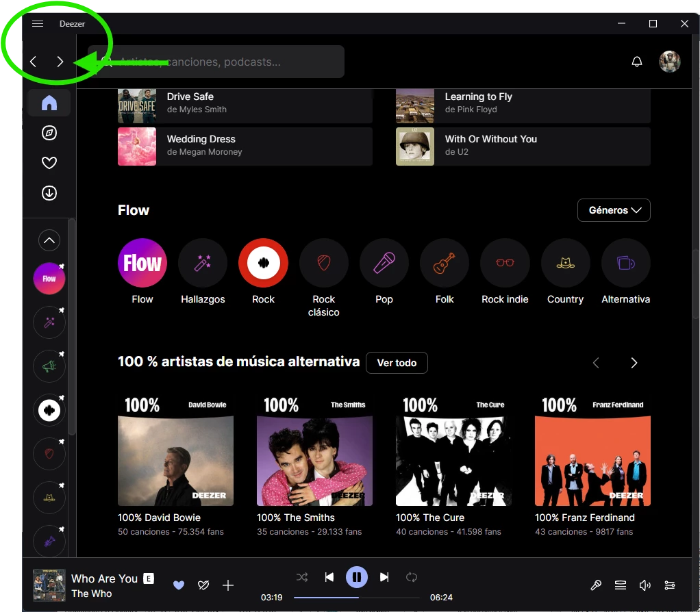Open audio settings equalizer icon
Image resolution: width=700 pixels, height=612 pixels.
coord(670,585)
